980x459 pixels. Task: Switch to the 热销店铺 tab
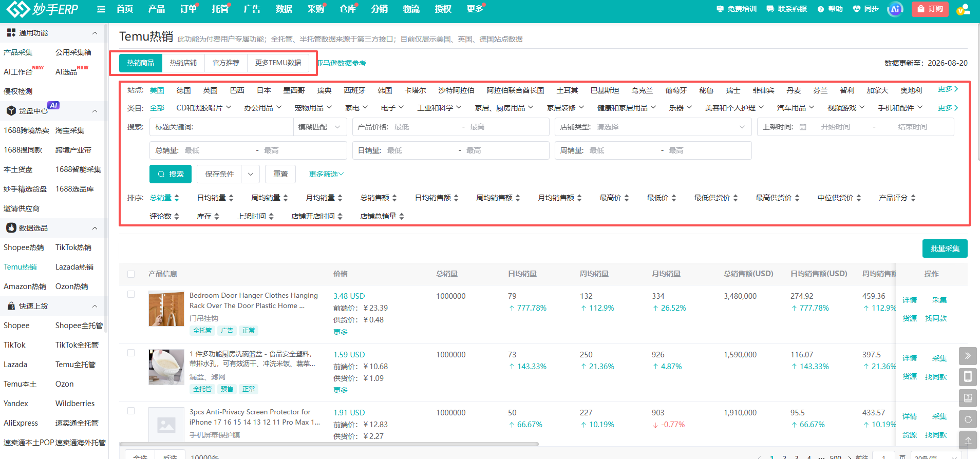(183, 63)
